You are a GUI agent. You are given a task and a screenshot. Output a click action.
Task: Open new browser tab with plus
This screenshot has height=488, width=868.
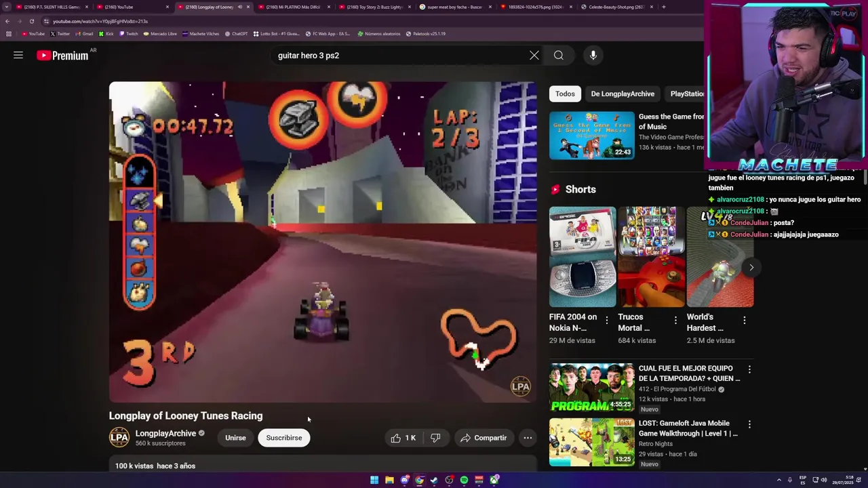[663, 7]
